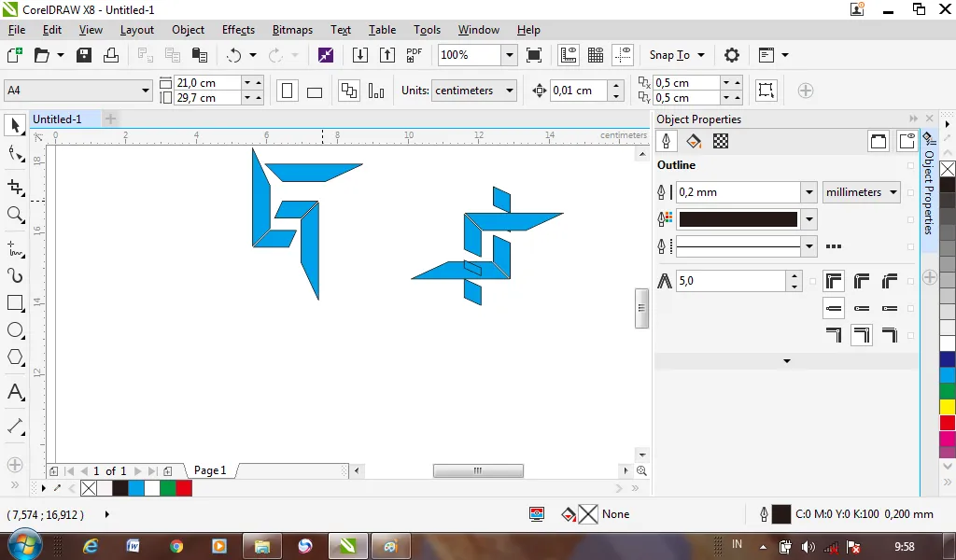The width and height of the screenshot is (956, 560).
Task: Open the page size A4 dropdown
Action: click(x=145, y=91)
